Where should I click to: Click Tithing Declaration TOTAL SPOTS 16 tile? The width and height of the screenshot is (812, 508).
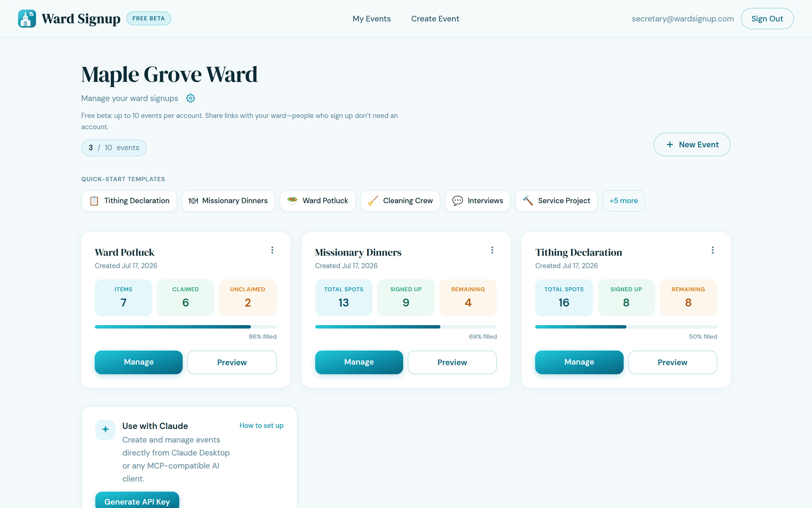(564, 298)
